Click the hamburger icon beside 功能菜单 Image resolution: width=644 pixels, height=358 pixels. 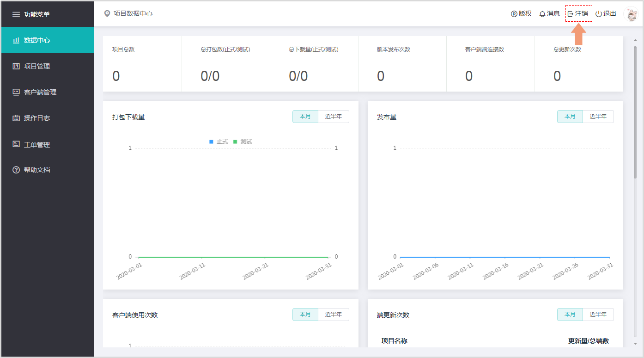coord(16,14)
